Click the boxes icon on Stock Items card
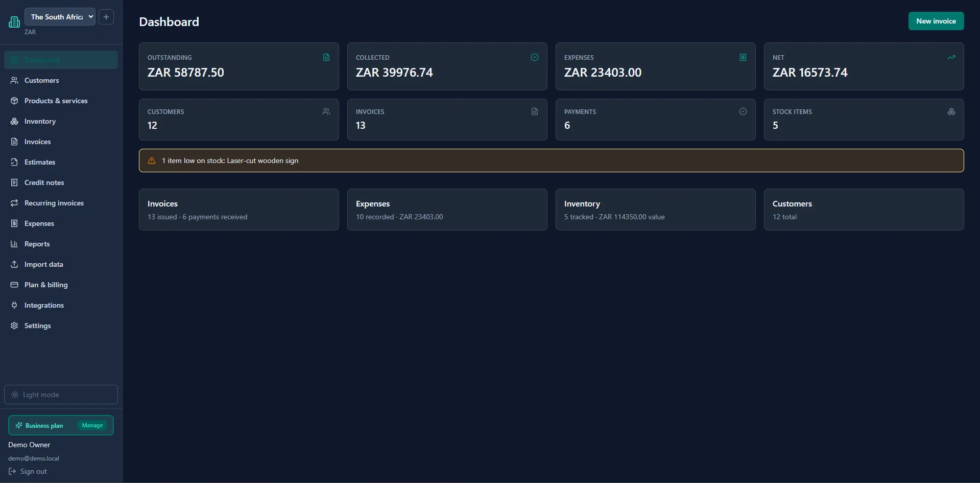980x483 pixels. click(951, 111)
